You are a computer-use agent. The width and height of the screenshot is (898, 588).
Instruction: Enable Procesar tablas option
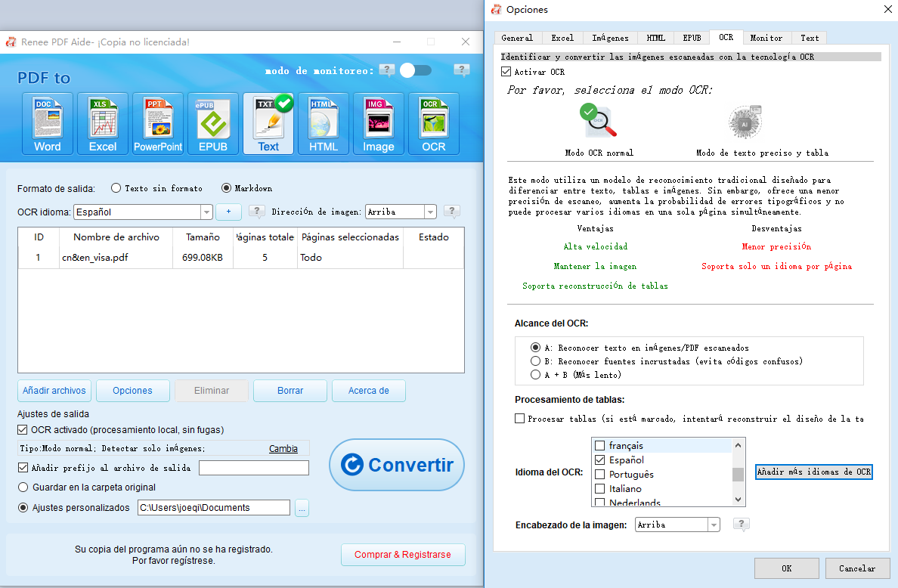pyautogui.click(x=520, y=418)
